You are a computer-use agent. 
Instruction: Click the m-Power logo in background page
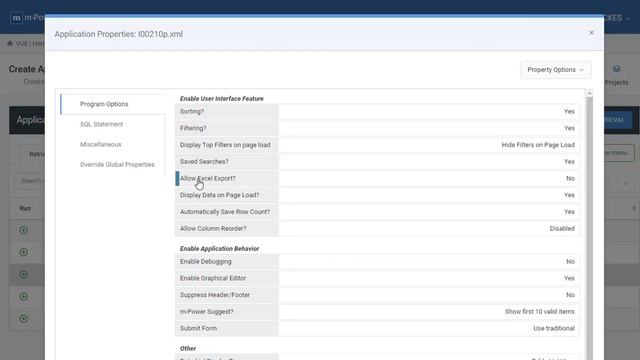click(16, 18)
